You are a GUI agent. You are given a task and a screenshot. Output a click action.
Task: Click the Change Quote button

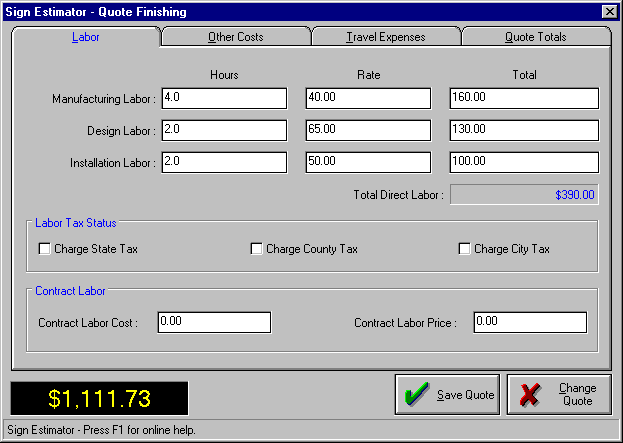tap(559, 395)
